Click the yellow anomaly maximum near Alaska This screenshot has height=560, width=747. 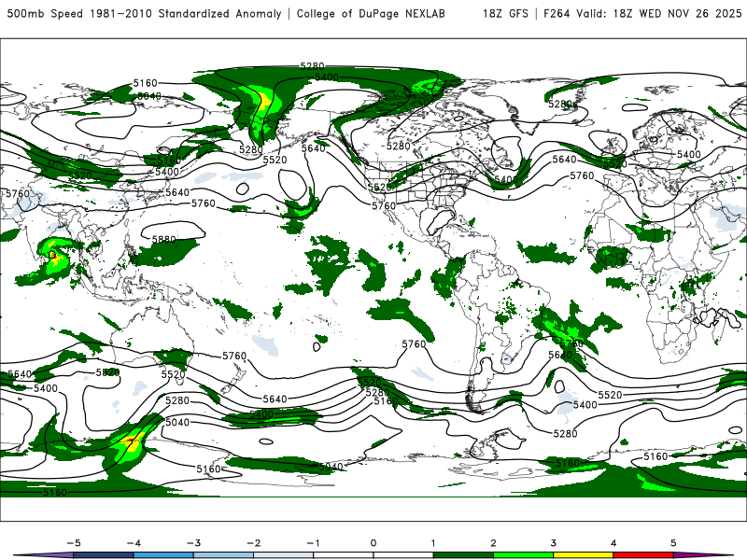click(x=263, y=100)
